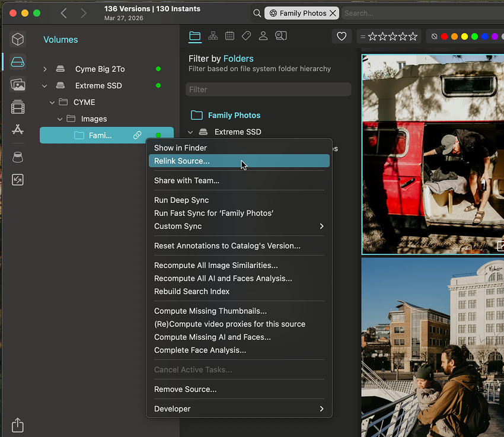Toggle the favorites heart filter

coord(342,37)
